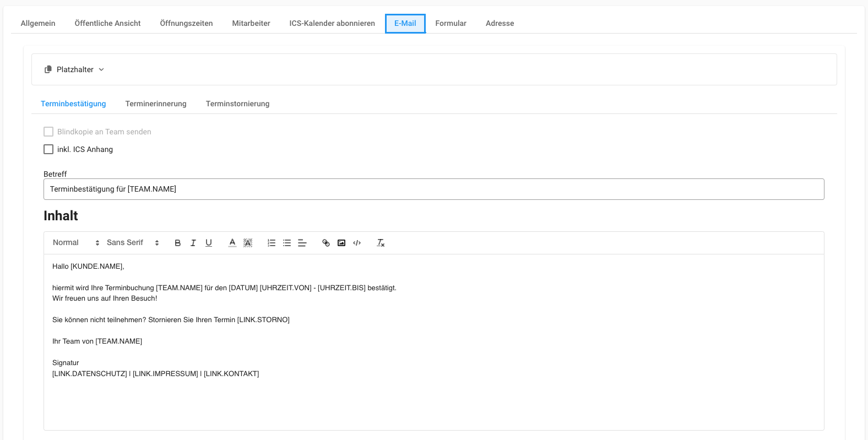Image resolution: width=868 pixels, height=440 pixels.
Task: Open the text alignment options
Action: click(x=302, y=243)
